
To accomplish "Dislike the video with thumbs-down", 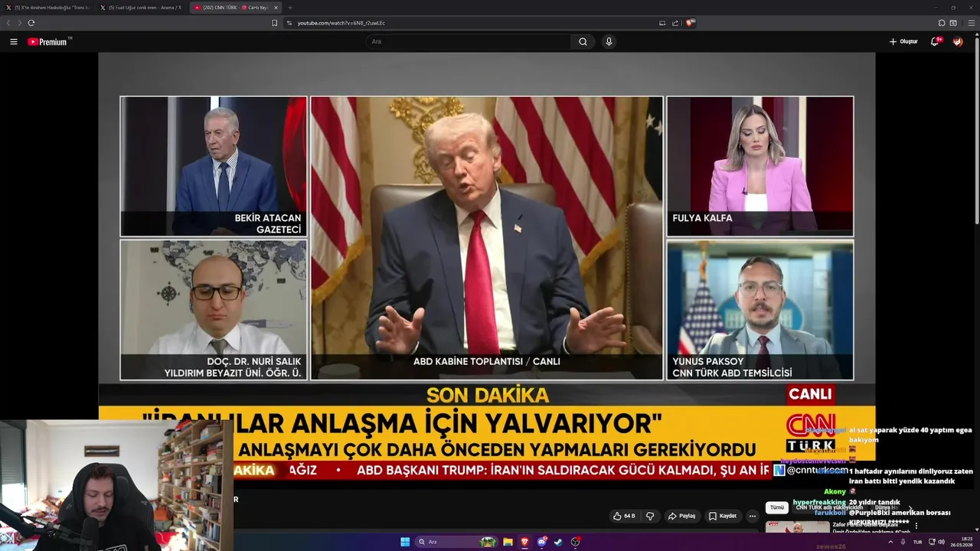I will coord(650,516).
